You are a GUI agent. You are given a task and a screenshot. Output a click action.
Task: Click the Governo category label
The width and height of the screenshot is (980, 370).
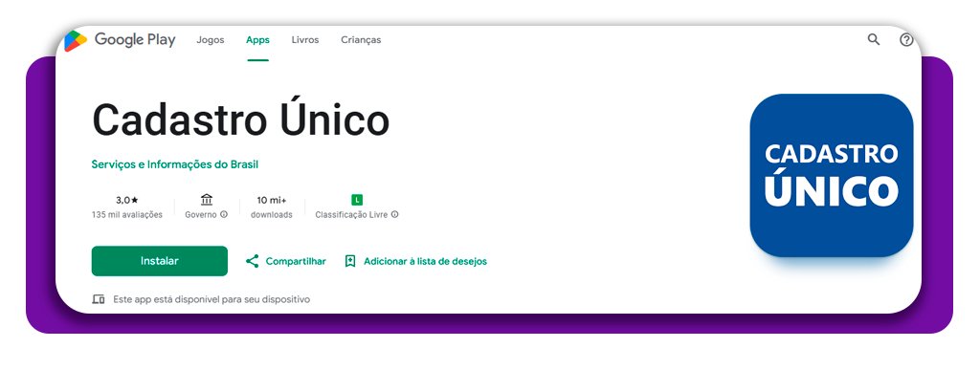201,214
